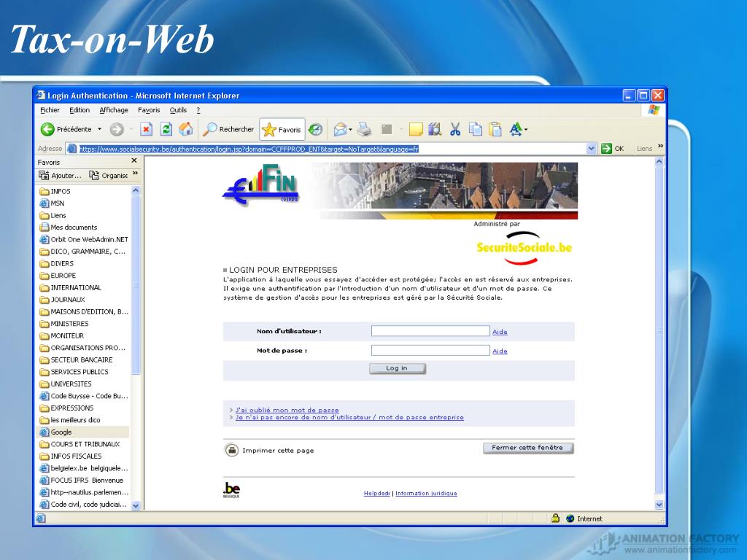Open the Google favorite
The width and height of the screenshot is (747, 560).
(55, 432)
